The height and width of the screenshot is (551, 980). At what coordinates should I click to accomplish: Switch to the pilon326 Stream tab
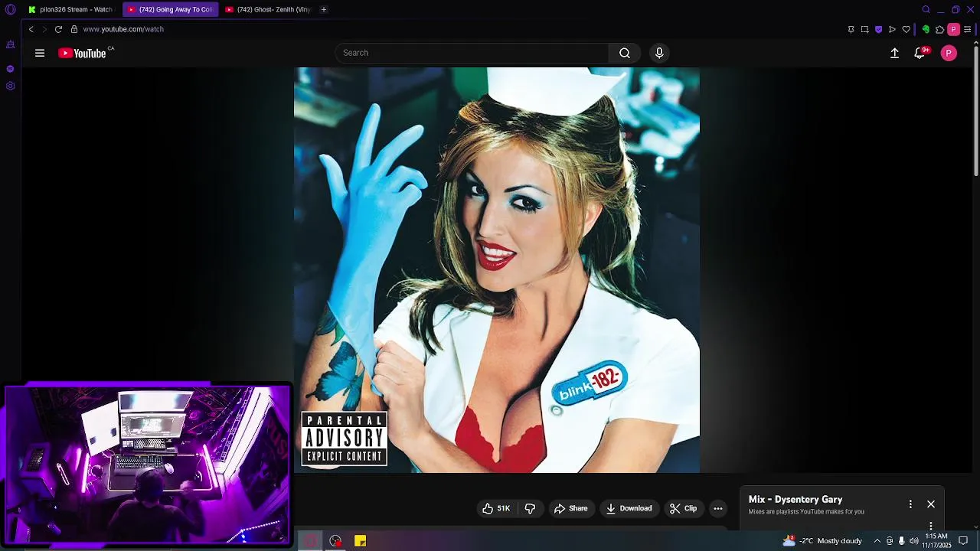tap(70, 9)
